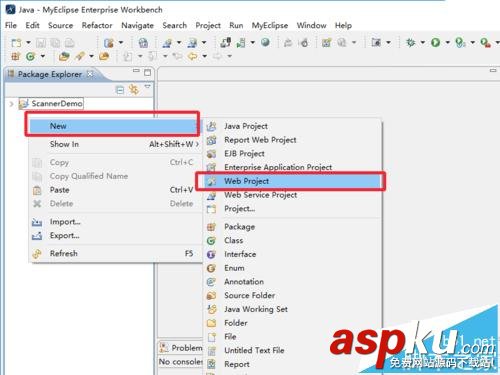Expand the Back navigation history dropdown

[204, 56]
